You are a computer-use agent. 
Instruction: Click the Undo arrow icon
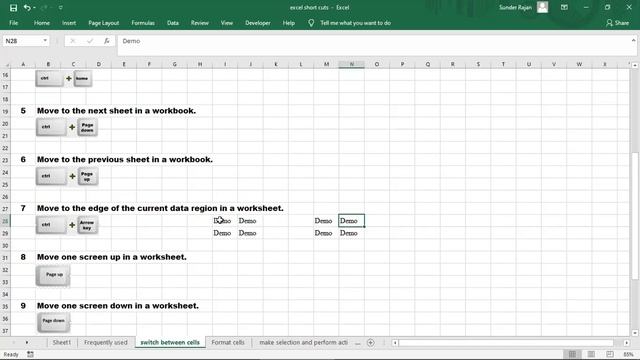[27, 7]
